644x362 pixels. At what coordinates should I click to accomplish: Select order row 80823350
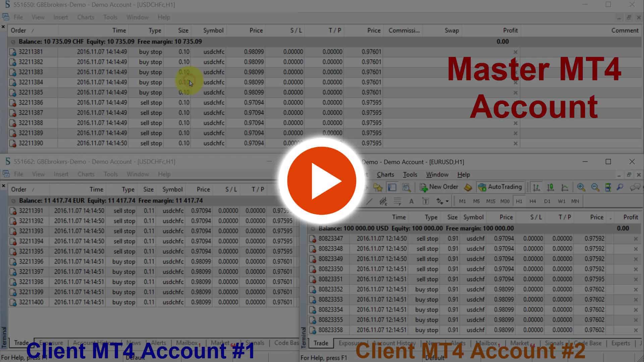[474, 269]
